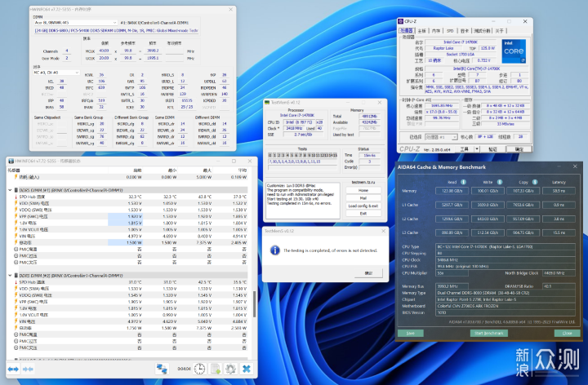Open HWiNFO sensor settings gear icon
The width and height of the screenshot is (588, 385).
click(x=230, y=369)
